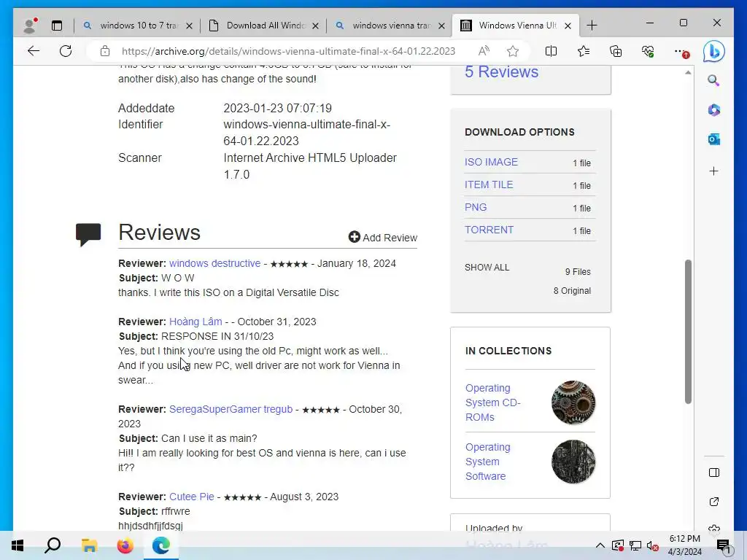
Task: Open the split screen icon
Action: coord(551,51)
